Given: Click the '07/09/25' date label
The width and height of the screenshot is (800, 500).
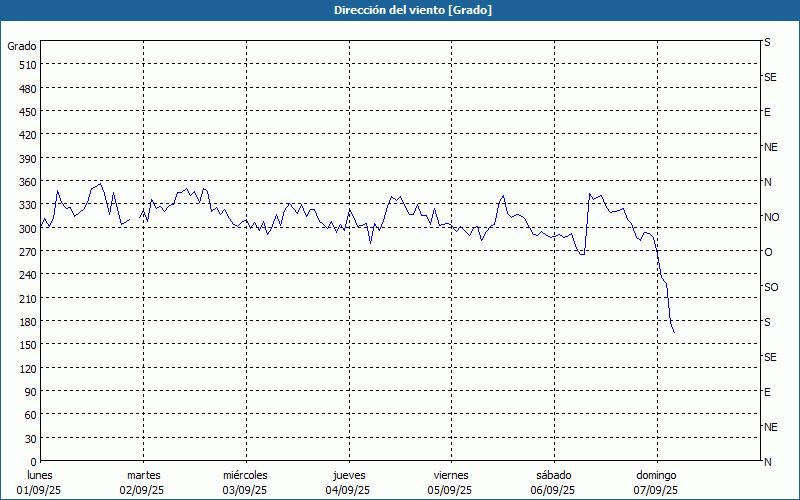Looking at the screenshot, I should (x=656, y=490).
